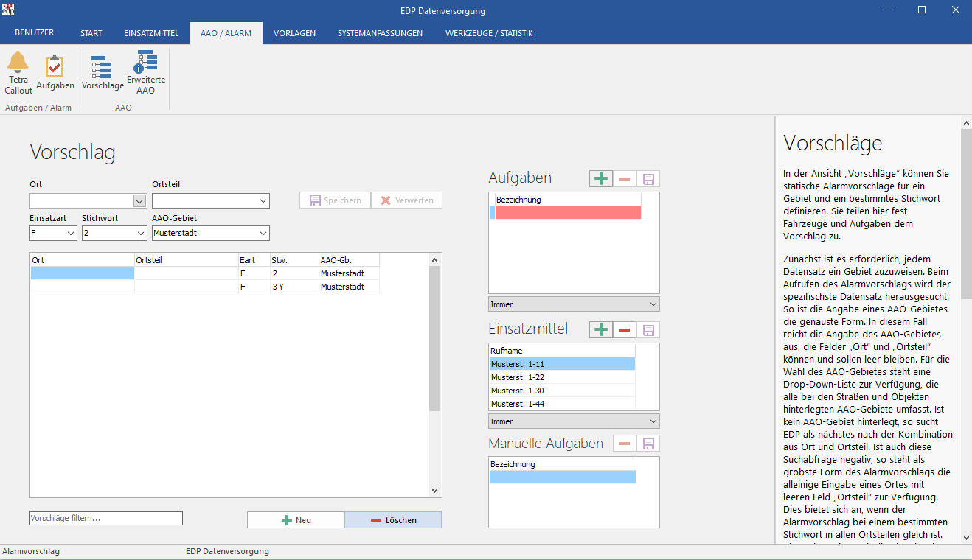
Task: Sort by the Ort column header
Action: pyautogui.click(x=82, y=260)
